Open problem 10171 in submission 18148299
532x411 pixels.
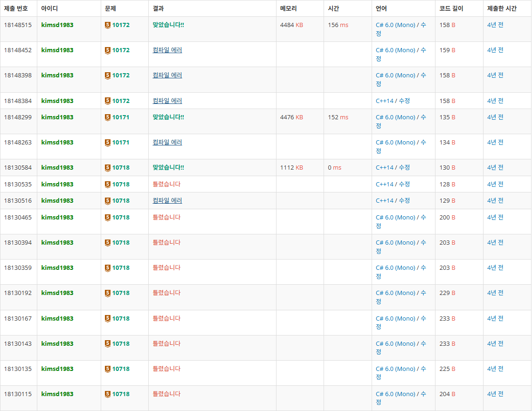(121, 117)
